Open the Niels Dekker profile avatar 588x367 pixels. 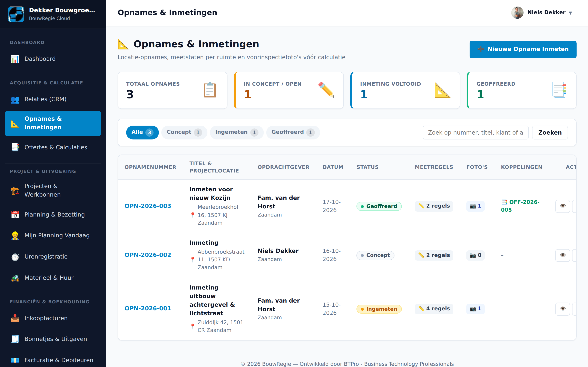pyautogui.click(x=517, y=13)
